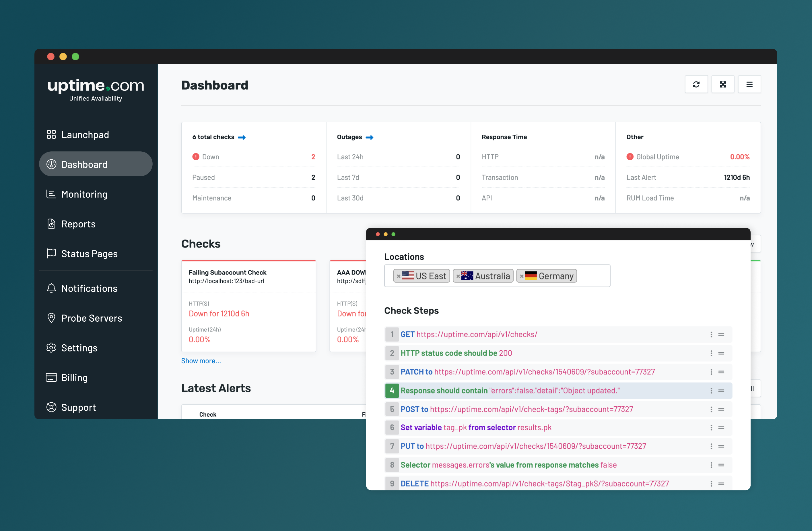Click the Launchpad grid icon
This screenshot has width=812, height=531.
pos(51,134)
